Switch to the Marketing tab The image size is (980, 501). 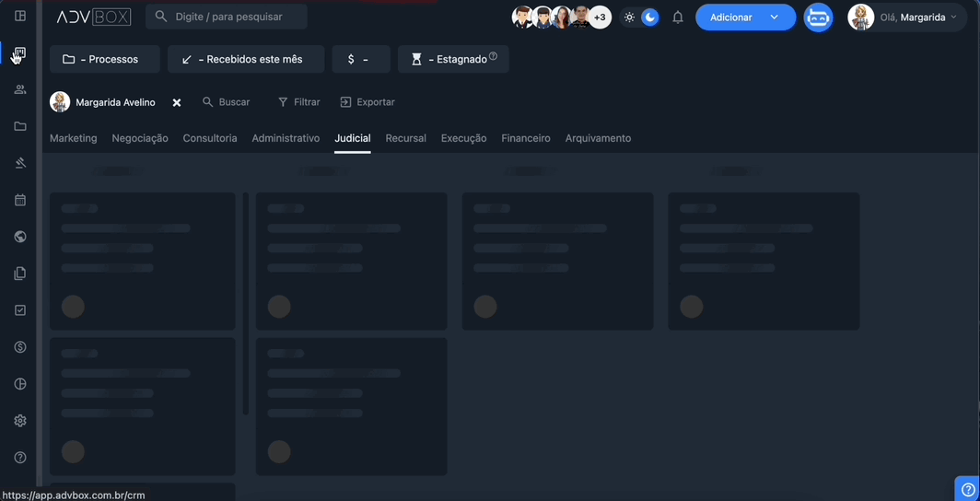[73, 138]
